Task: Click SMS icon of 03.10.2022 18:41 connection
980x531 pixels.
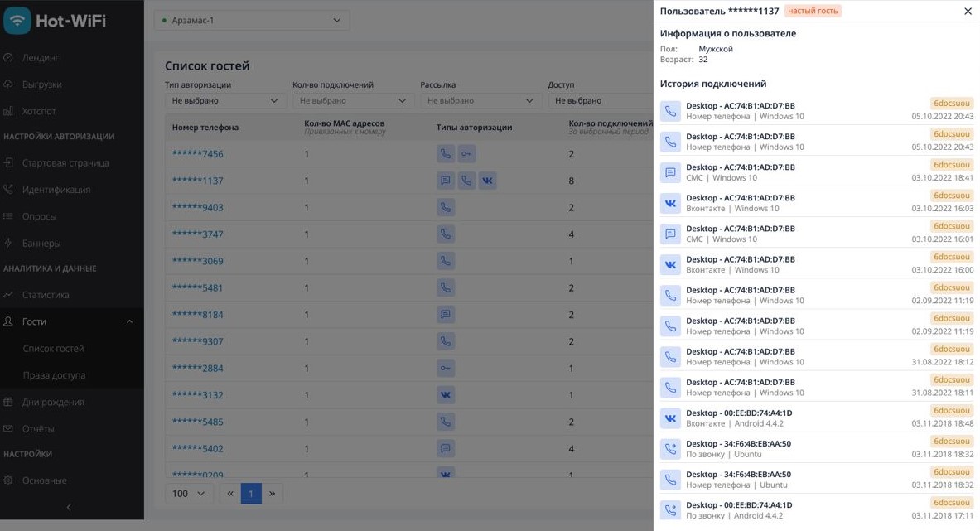Action: 671,172
